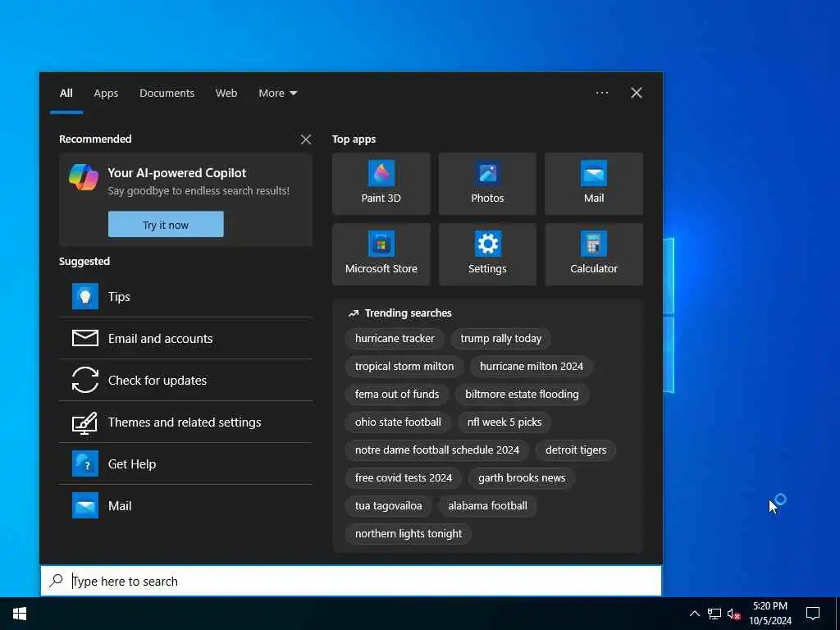Search trending 'ohio state football'
The width and height of the screenshot is (840, 630).
point(398,422)
